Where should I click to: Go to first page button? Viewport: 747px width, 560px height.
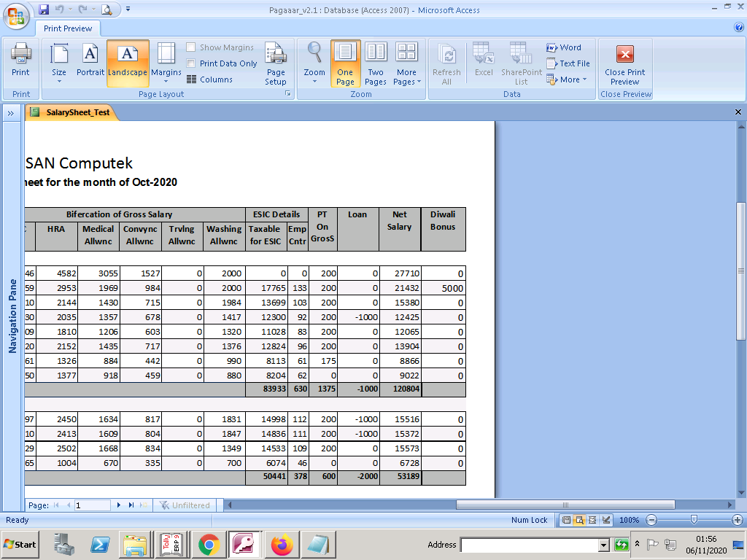point(56,505)
